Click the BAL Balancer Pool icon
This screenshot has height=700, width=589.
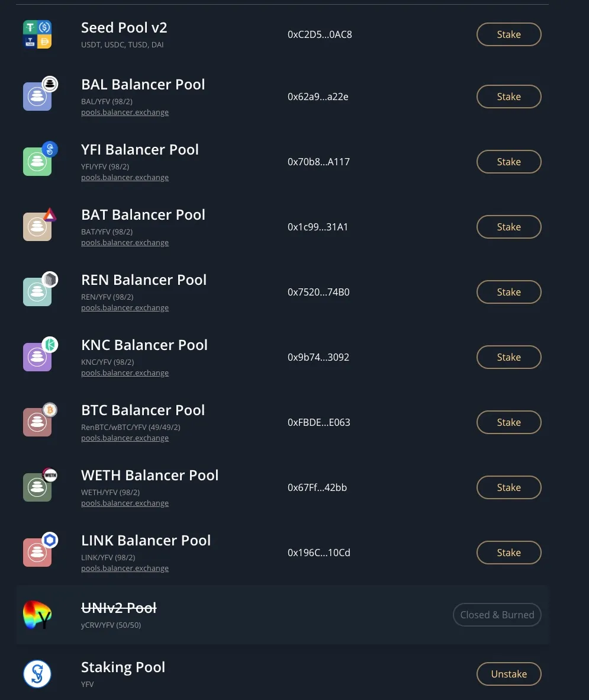tap(38, 96)
